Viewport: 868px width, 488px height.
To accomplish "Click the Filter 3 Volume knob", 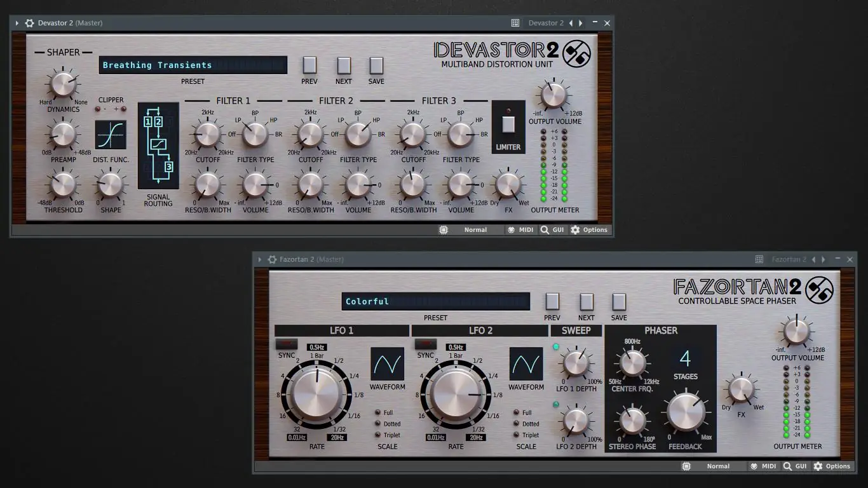I will [461, 185].
